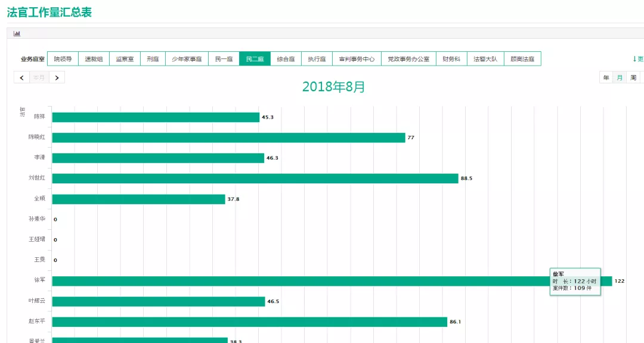Click the bar for 陈祥

[156, 117]
